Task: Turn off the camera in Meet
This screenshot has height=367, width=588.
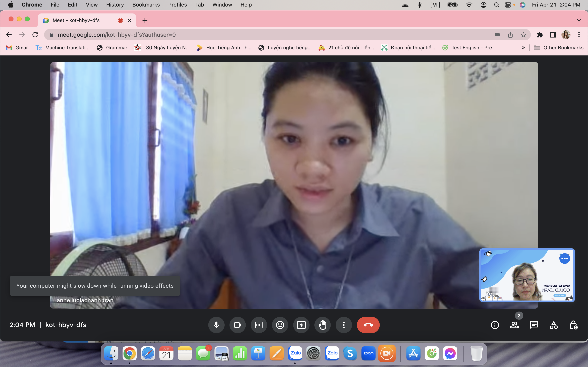Action: [237, 325]
